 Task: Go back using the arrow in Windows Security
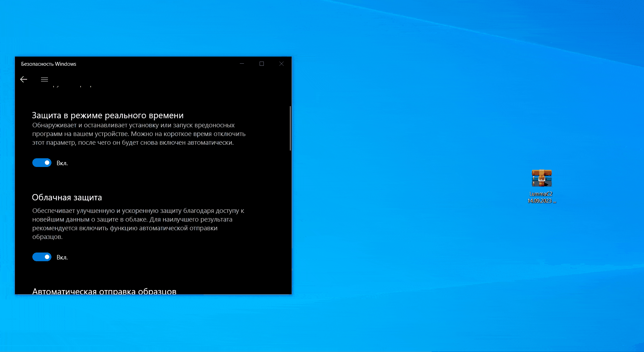(x=24, y=79)
